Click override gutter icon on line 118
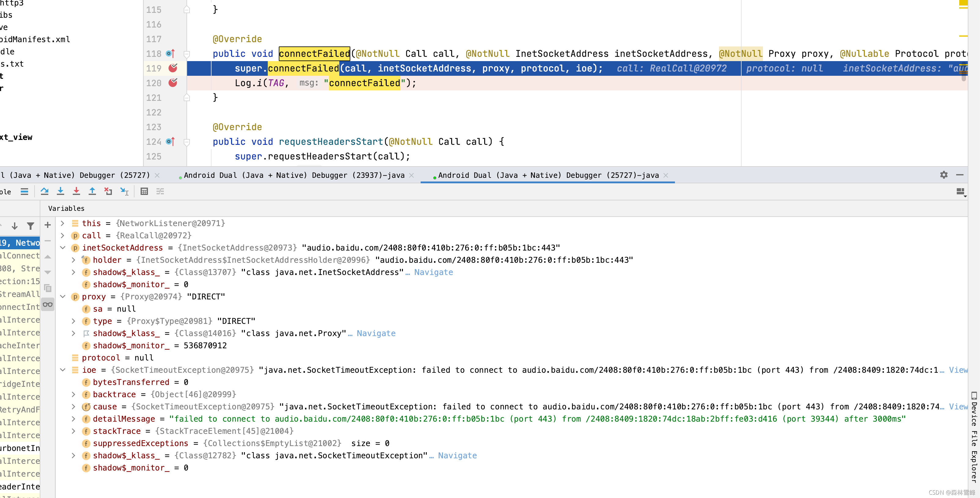 (170, 53)
